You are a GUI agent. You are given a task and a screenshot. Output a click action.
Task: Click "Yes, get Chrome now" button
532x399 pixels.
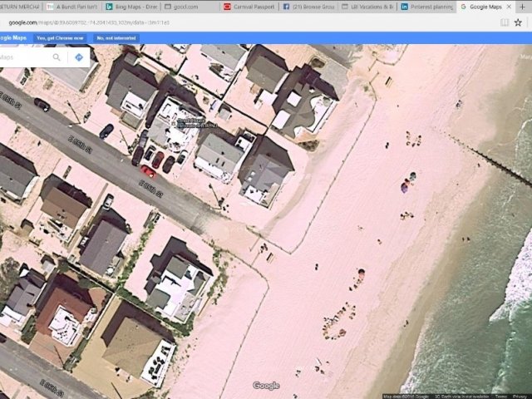click(59, 38)
